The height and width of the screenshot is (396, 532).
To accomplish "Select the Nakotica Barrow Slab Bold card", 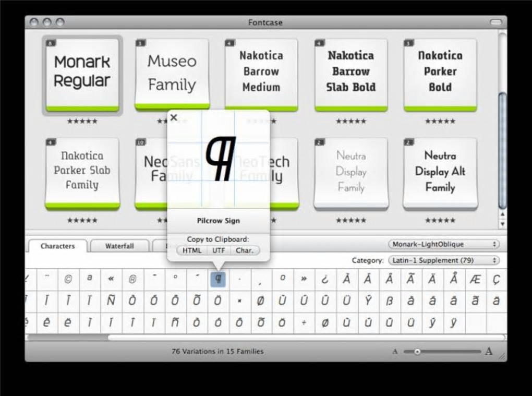I will point(351,75).
